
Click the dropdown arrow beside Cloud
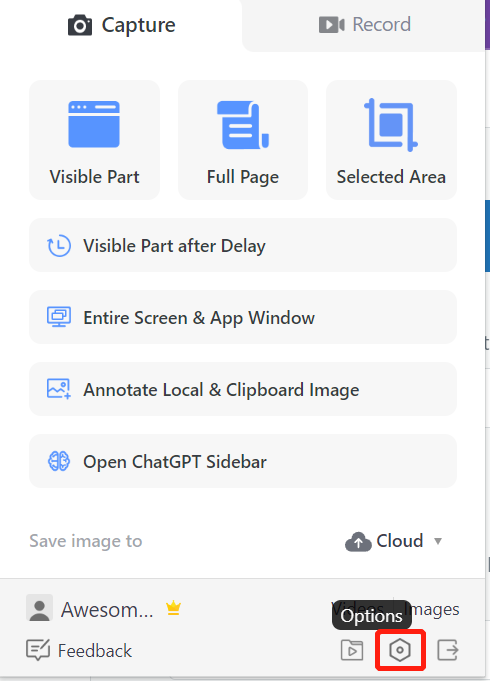click(x=438, y=541)
